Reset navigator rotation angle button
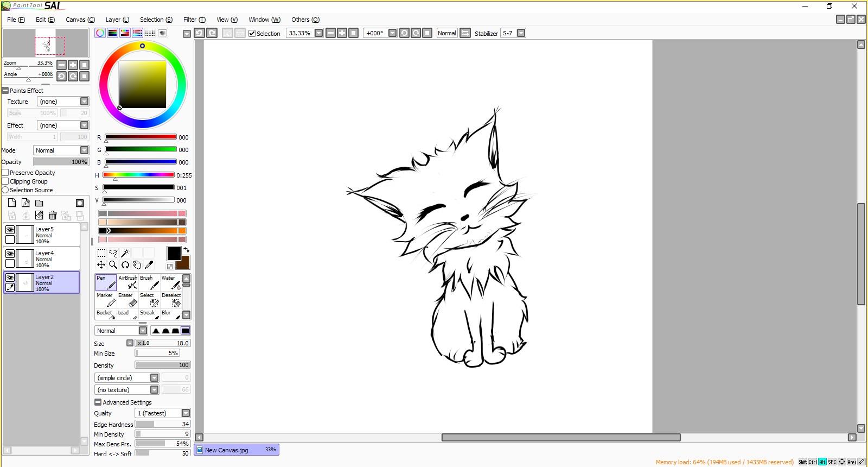The height and width of the screenshot is (467, 868). pos(84,76)
